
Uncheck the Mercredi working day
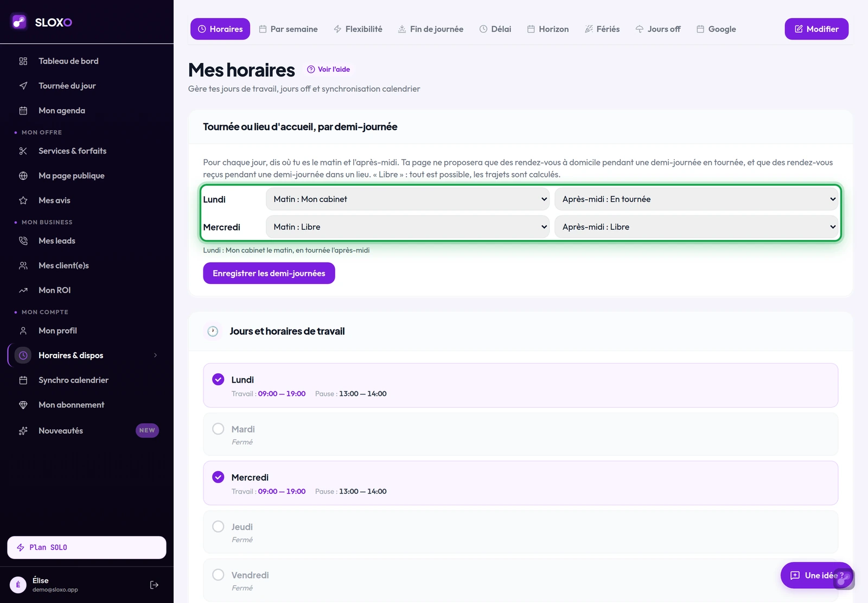218,477
